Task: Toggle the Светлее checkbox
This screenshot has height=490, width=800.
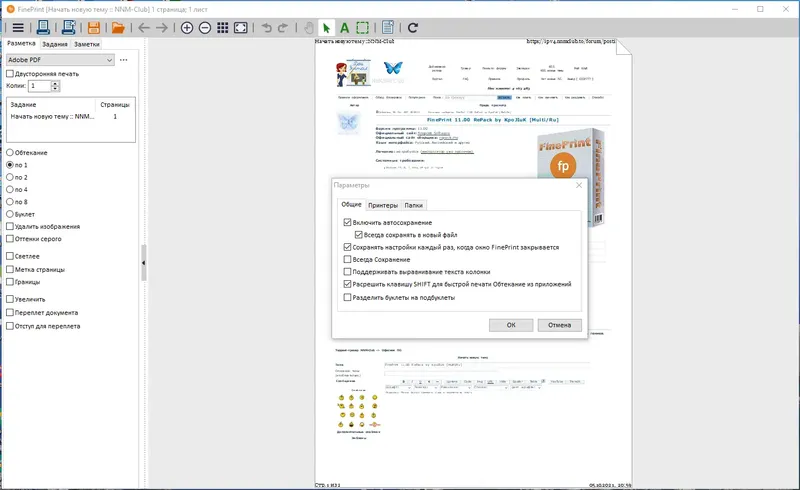Action: (10, 256)
